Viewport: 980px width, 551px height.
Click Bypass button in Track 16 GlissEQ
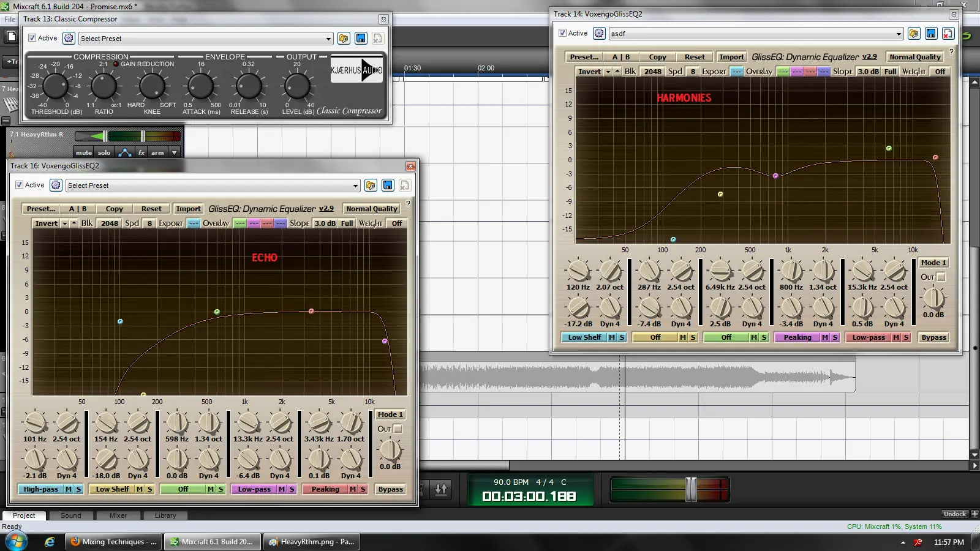[390, 489]
